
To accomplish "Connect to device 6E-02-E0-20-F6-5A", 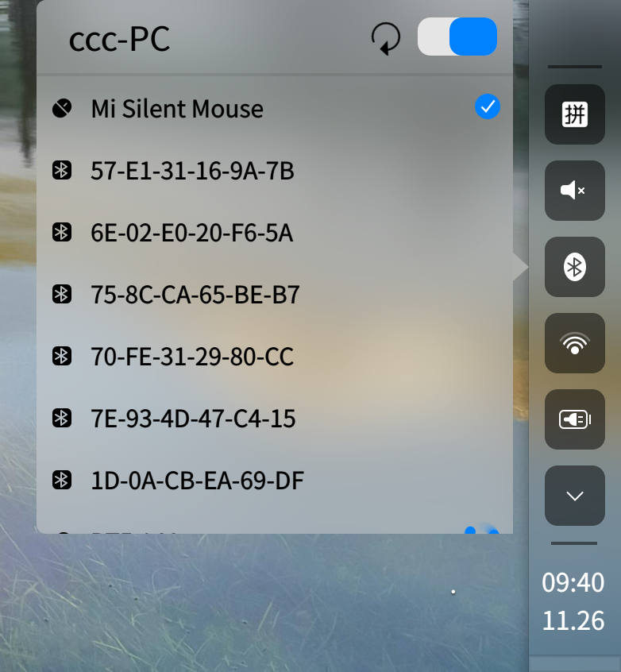I will point(192,233).
